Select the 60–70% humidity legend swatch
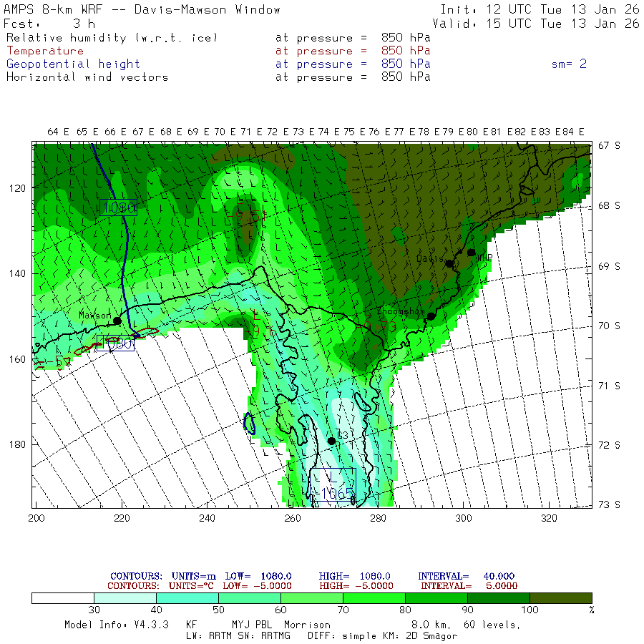Image resolution: width=644 pixels, height=644 pixels. click(x=312, y=598)
